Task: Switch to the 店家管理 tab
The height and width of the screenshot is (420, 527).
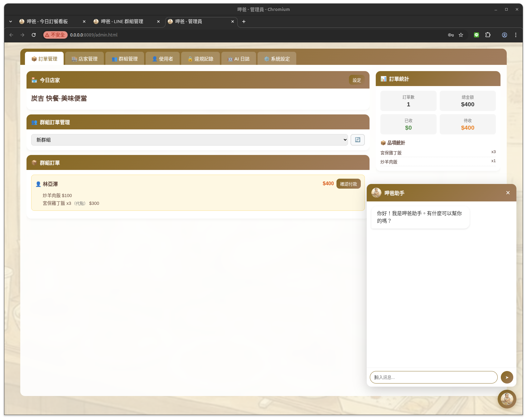Action: 85,59
